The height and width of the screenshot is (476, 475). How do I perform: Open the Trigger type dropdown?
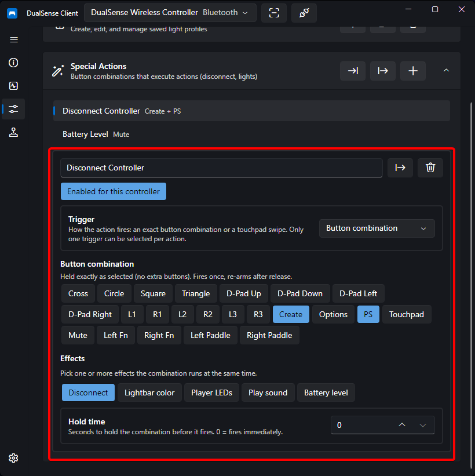[377, 228]
